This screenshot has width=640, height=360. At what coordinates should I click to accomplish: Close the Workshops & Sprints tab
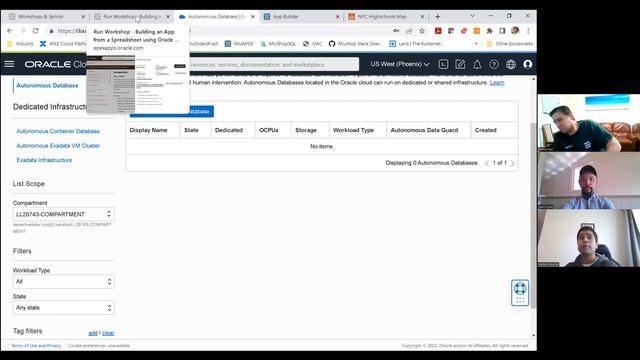83,17
